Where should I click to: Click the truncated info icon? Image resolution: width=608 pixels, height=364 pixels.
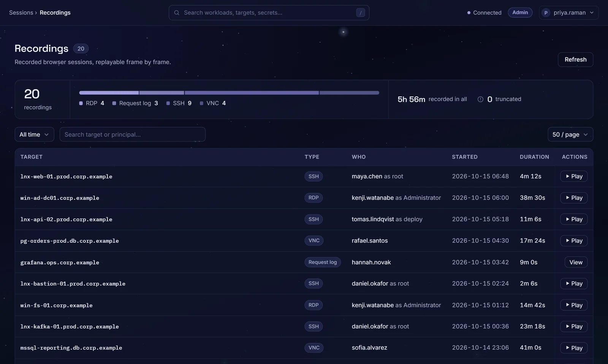pos(480,99)
